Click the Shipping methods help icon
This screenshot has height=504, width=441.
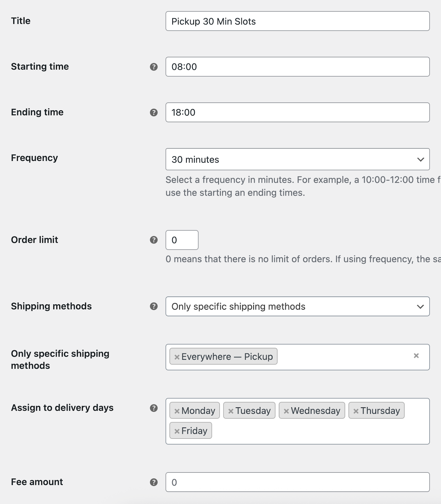pos(154,306)
